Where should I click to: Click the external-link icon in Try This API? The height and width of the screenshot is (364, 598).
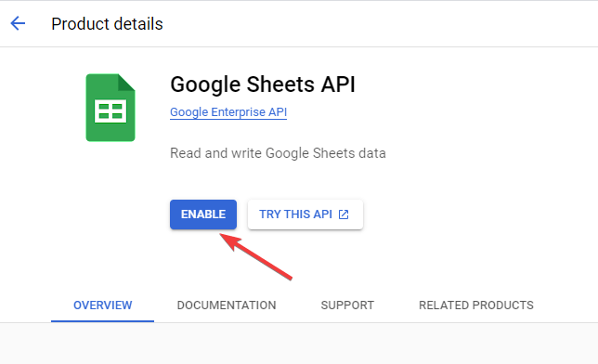[x=344, y=214]
